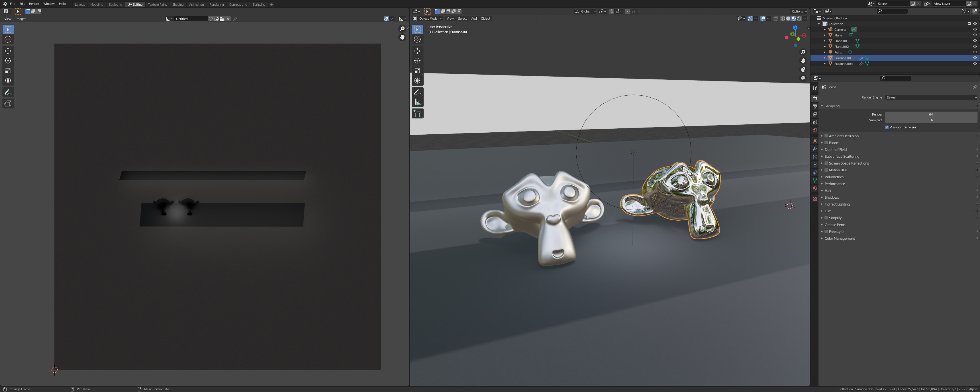
Task: Select the Cursor tool in 3D viewport
Action: click(x=417, y=40)
